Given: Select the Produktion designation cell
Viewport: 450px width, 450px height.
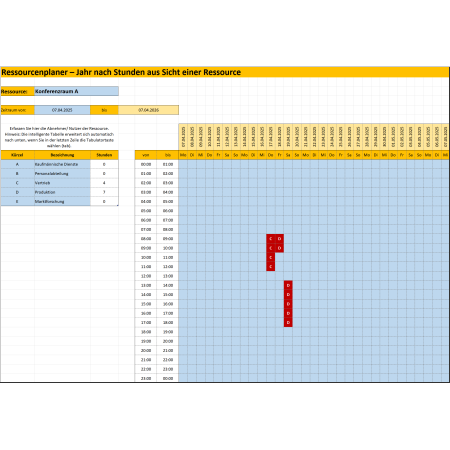Looking at the screenshot, I should [62, 192].
